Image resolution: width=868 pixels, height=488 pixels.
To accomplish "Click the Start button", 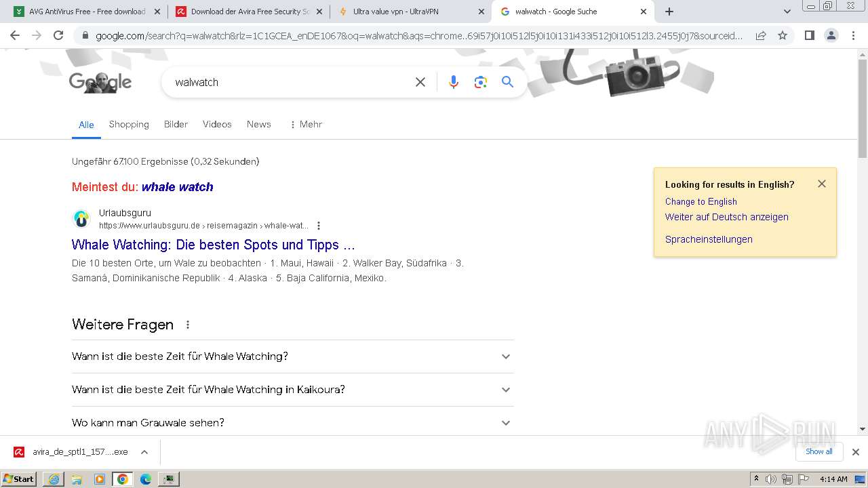I will click(x=19, y=479).
